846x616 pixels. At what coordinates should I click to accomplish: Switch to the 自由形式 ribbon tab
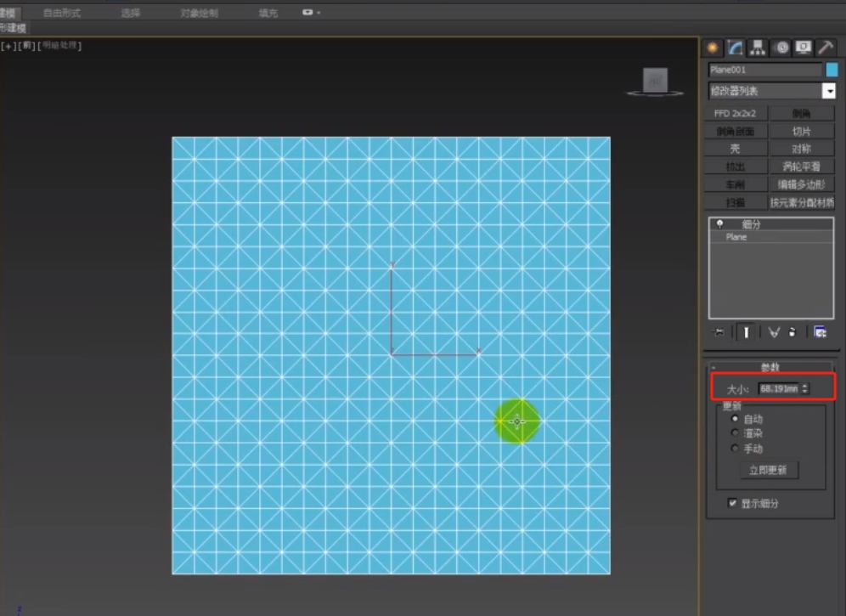click(x=62, y=13)
